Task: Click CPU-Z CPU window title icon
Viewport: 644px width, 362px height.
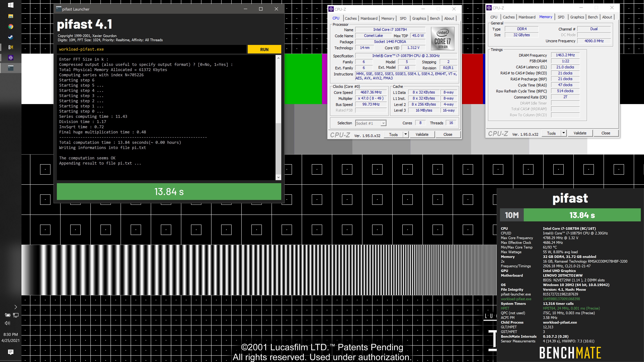Action: pyautogui.click(x=331, y=9)
